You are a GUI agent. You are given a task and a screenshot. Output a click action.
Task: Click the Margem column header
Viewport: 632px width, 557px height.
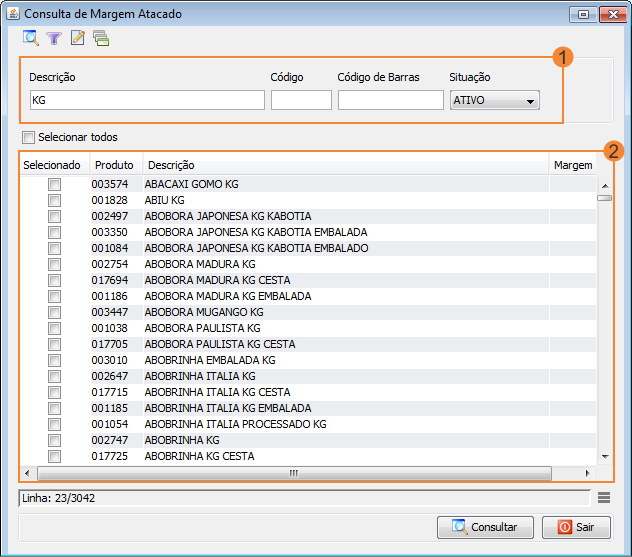tap(573, 165)
